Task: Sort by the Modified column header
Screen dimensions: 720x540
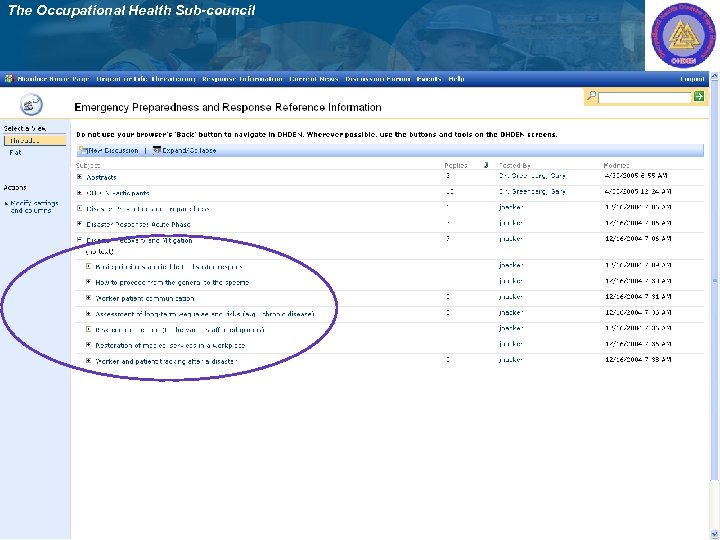Action: point(617,165)
